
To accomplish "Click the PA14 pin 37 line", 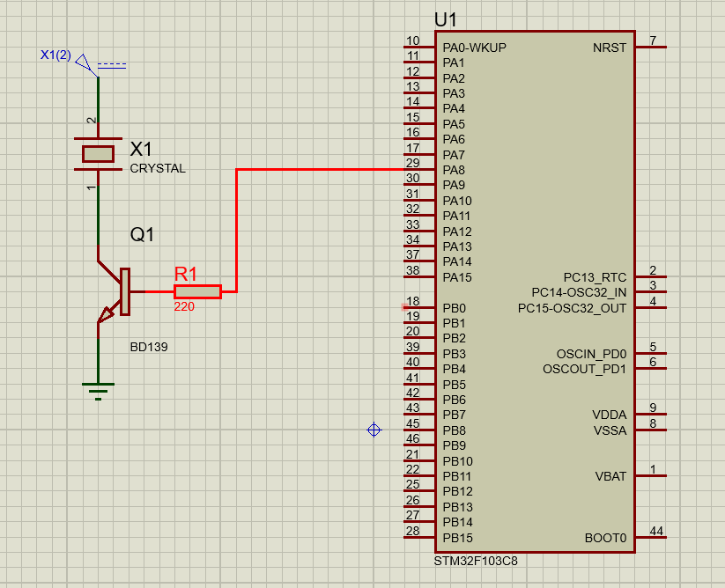I will [x=420, y=261].
